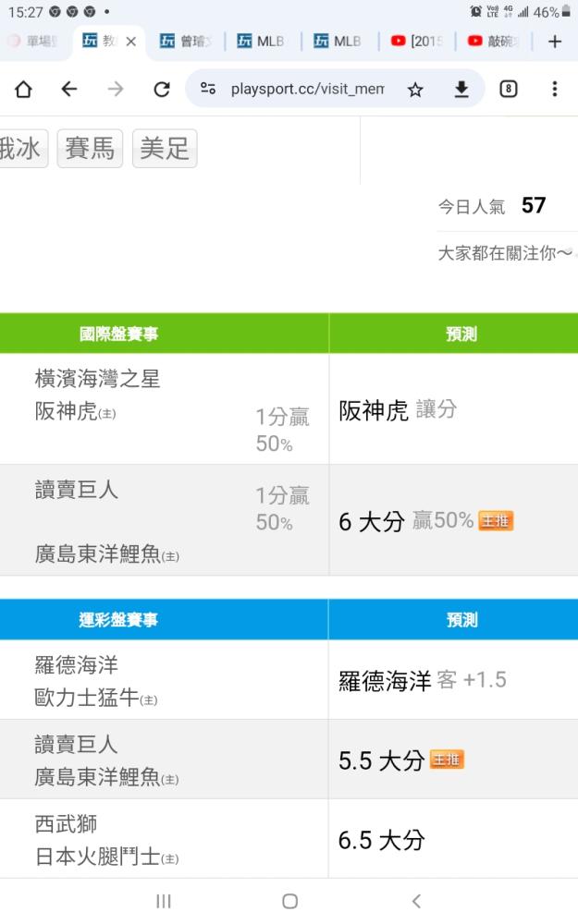Select the 賽馬 category button
This screenshot has height=924, width=578.
90,149
